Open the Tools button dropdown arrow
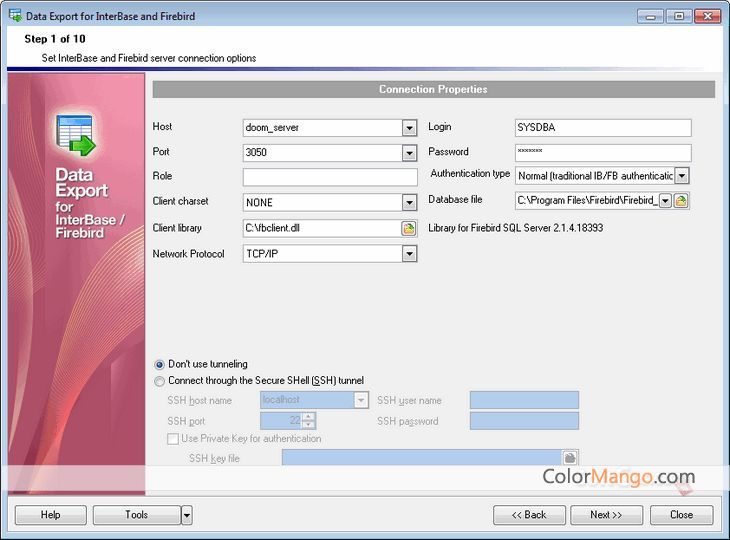 point(187,515)
